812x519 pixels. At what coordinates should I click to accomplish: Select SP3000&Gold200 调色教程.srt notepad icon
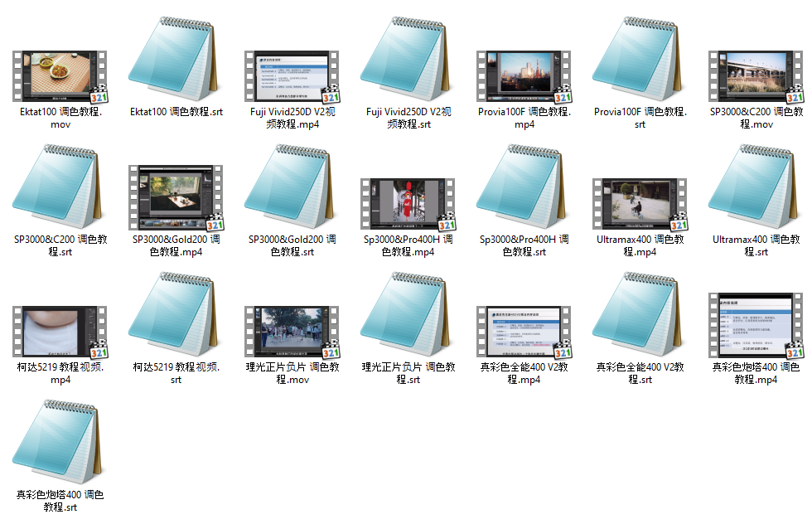(292, 189)
